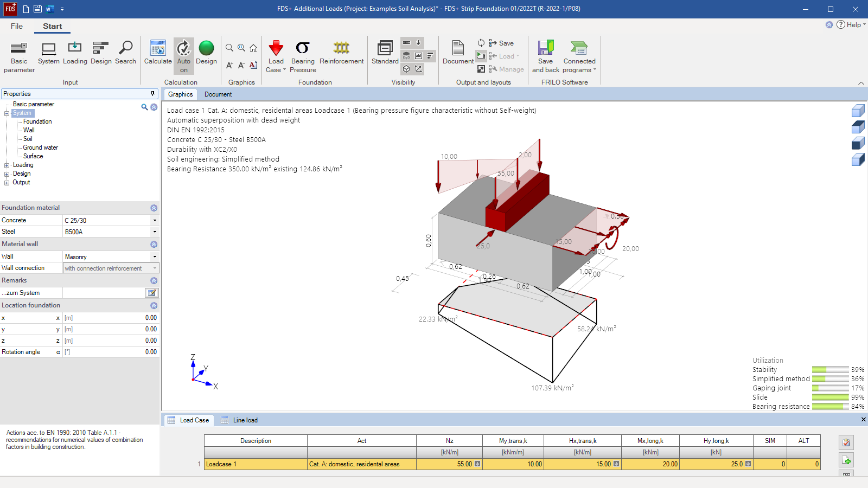Open the Loading input icon

[x=75, y=53]
